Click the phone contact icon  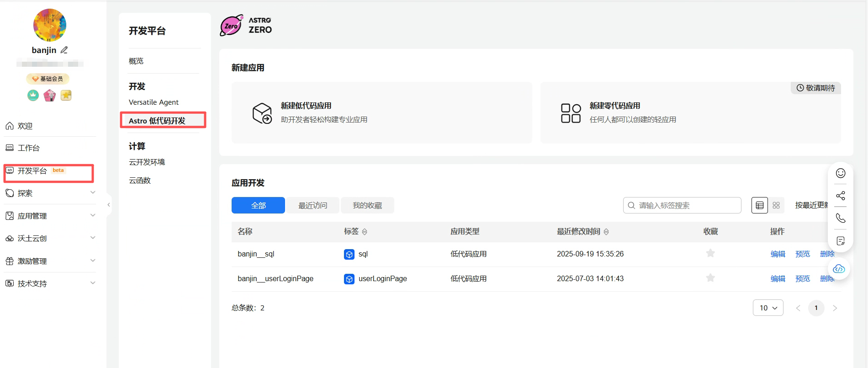pyautogui.click(x=841, y=218)
